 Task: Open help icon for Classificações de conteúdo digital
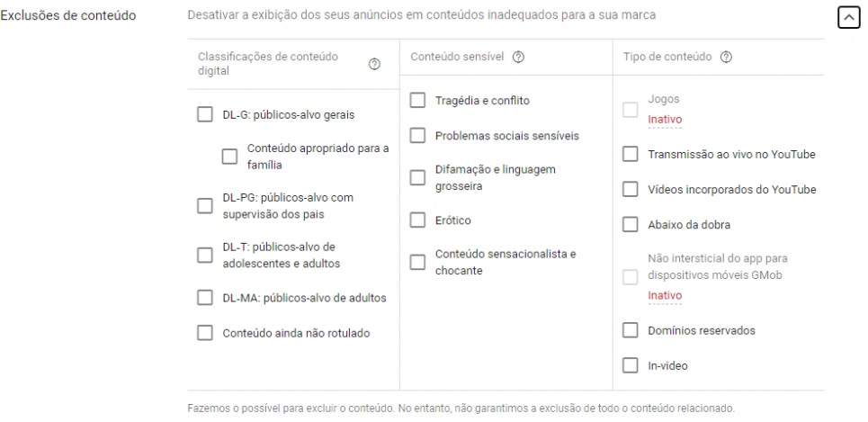click(x=374, y=64)
